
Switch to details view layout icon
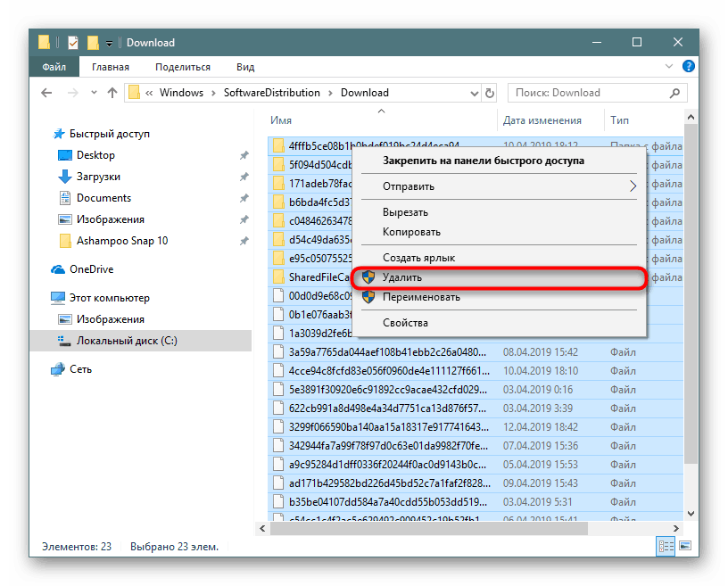tap(666, 546)
